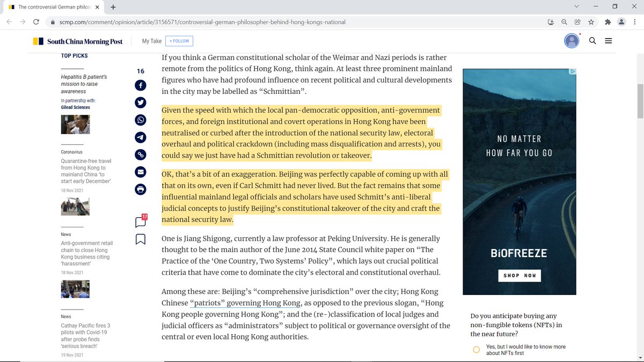Screen dimensions: 644x362
Task: Reload the page
Action: [36, 22]
